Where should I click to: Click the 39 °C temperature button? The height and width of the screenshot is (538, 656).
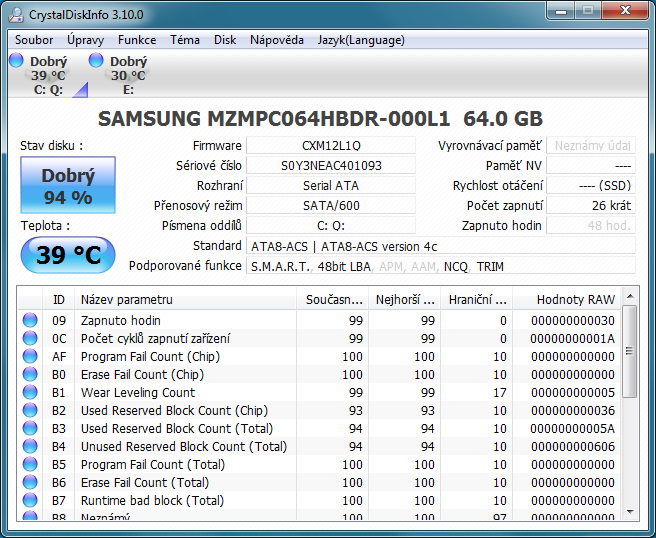(68, 255)
